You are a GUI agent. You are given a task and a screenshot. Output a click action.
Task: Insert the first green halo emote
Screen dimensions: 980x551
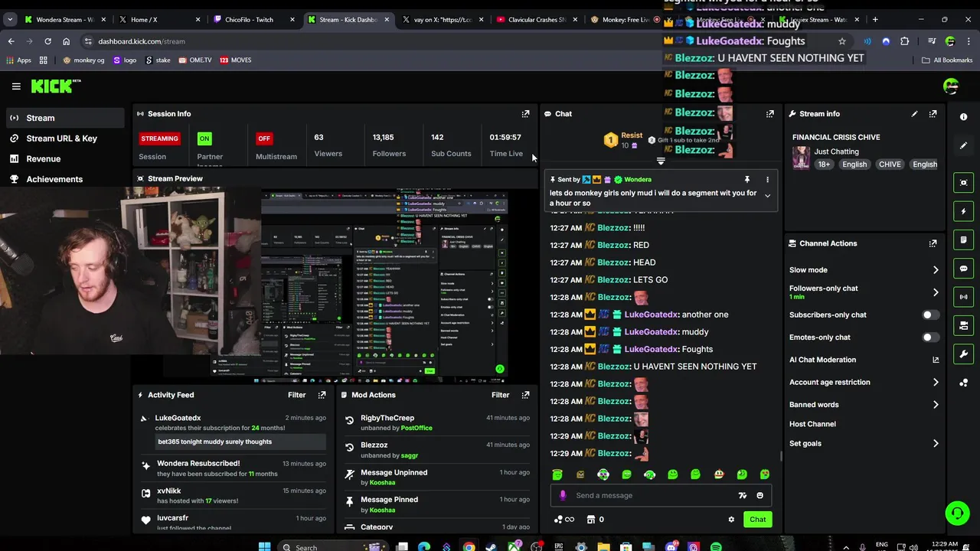coord(557,474)
